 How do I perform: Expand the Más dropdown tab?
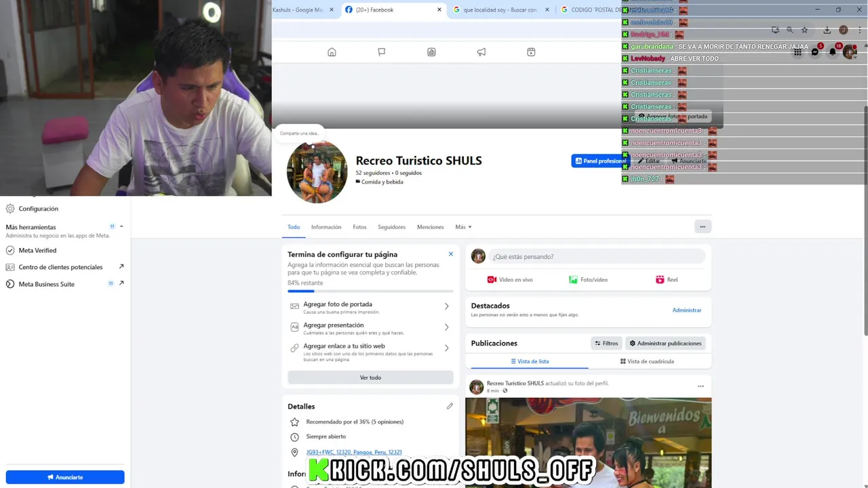(463, 227)
